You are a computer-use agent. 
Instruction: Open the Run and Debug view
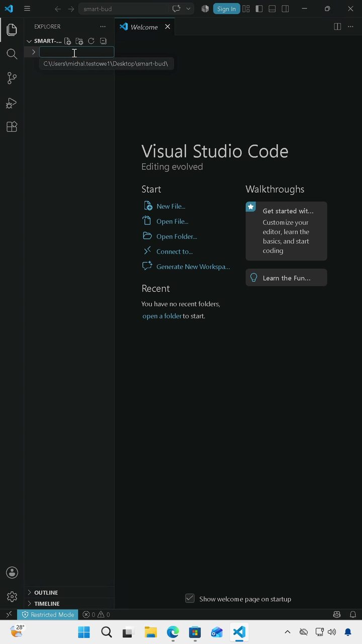[x=12, y=103]
